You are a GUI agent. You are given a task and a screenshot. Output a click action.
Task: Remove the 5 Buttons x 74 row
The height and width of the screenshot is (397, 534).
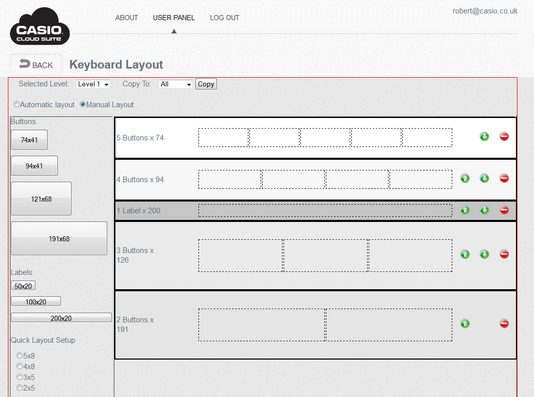504,137
